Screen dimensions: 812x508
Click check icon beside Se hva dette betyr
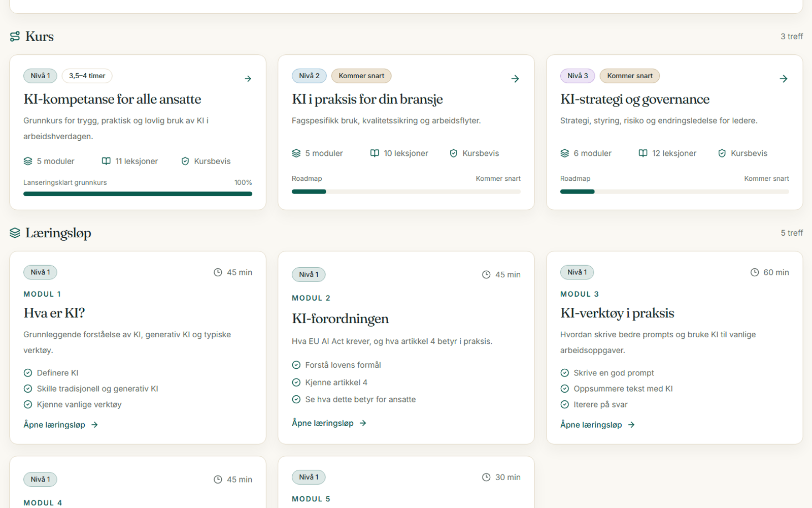(296, 399)
